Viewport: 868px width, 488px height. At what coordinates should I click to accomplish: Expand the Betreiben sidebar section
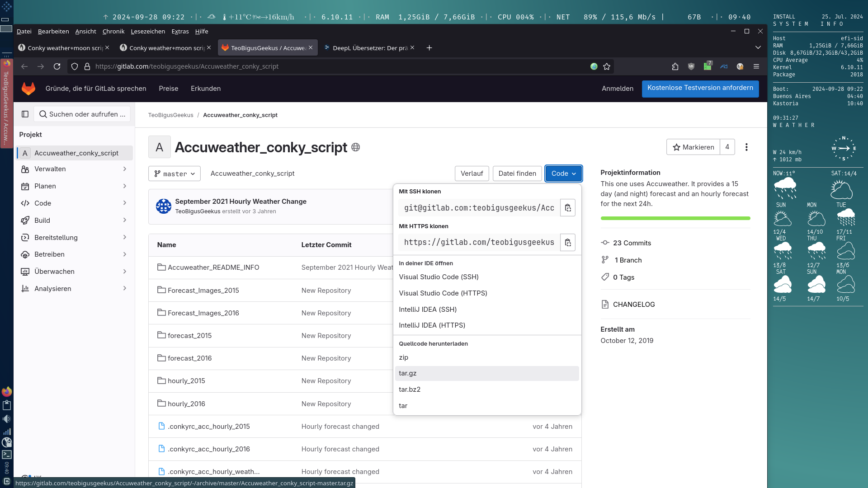[x=74, y=254]
